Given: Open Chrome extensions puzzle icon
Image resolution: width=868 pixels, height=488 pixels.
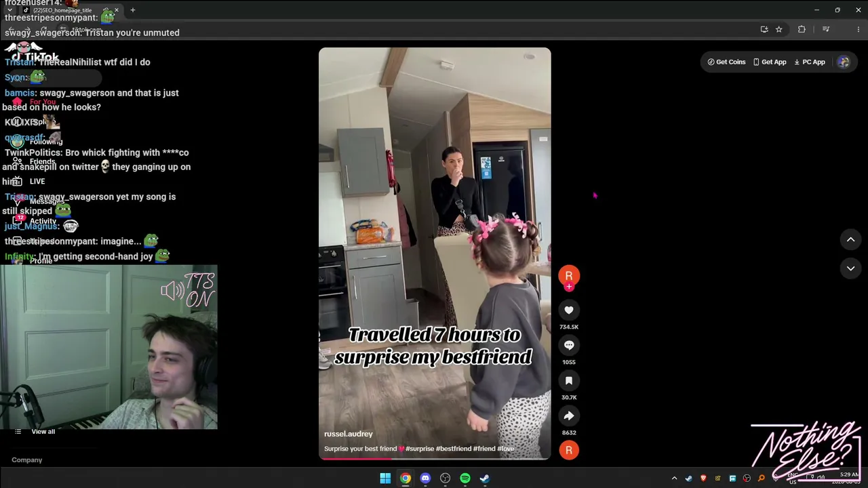Looking at the screenshot, I should 802,29.
